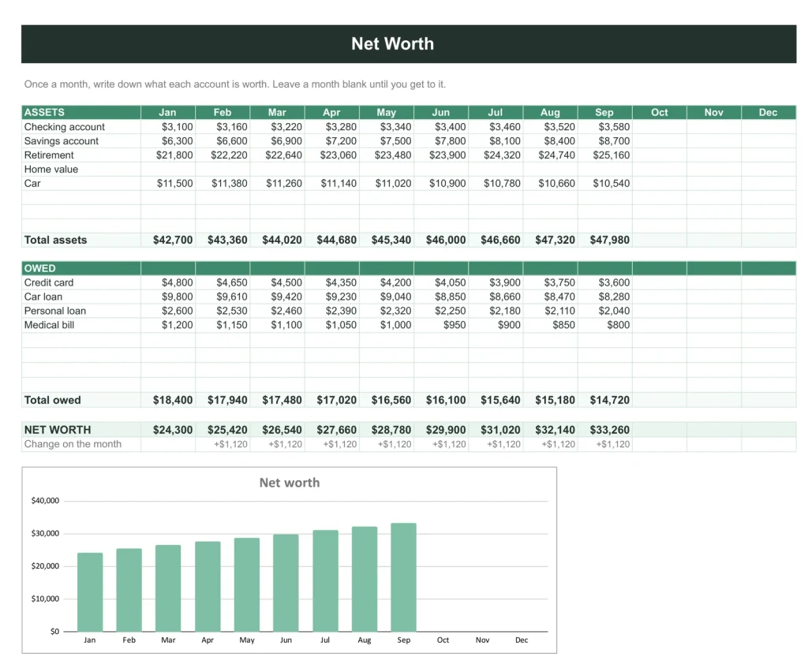Select the empty Oct checking account cell
The image size is (808, 672).
(660, 127)
